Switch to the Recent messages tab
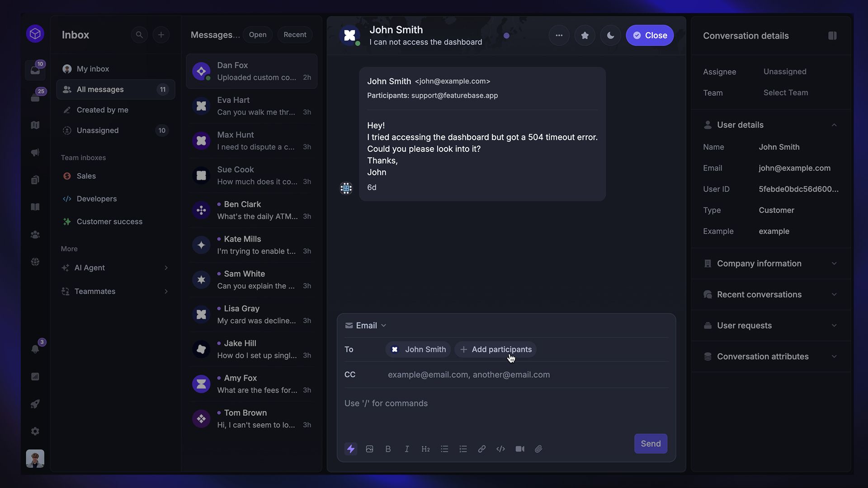 click(x=294, y=34)
